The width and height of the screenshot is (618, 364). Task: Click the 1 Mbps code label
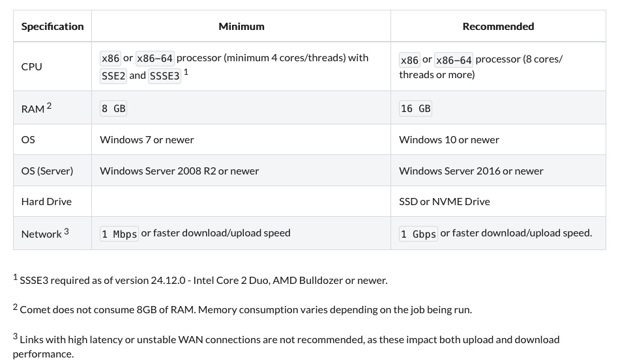119,234
